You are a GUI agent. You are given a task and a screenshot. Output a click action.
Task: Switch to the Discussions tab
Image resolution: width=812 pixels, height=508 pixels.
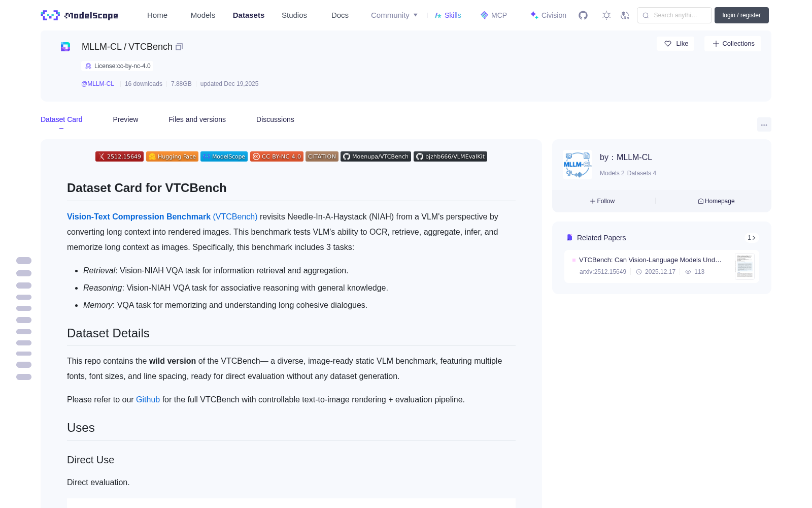(x=275, y=119)
